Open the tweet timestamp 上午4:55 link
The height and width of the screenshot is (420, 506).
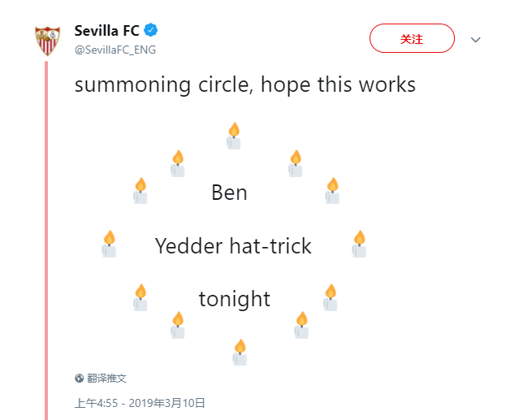point(140,403)
